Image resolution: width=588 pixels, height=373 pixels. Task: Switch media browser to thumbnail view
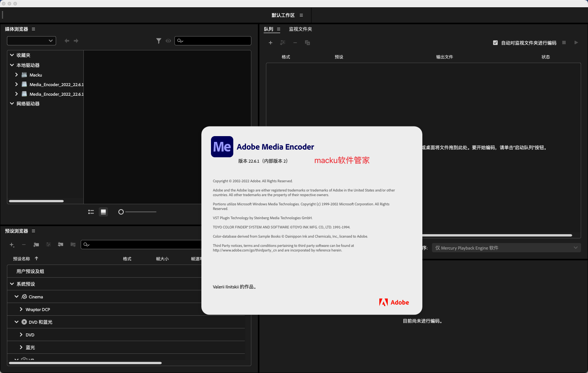[103, 212]
